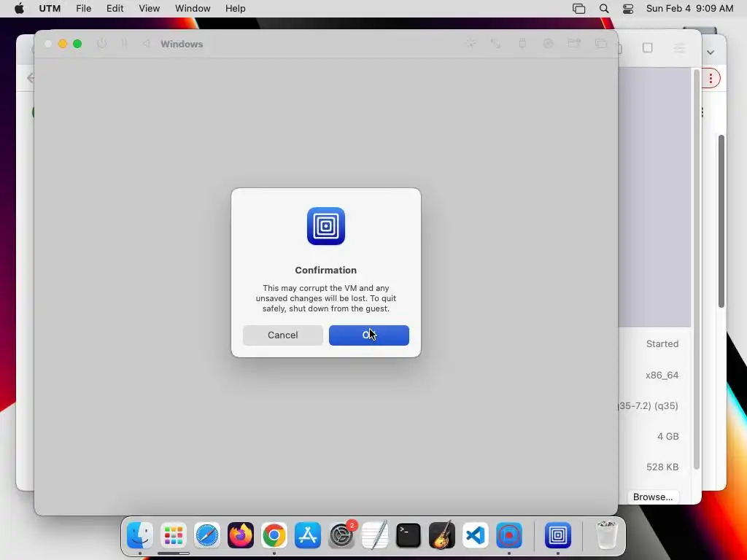This screenshot has height=560, width=747.
Task: Click the '528 KB' size value
Action: click(662, 467)
